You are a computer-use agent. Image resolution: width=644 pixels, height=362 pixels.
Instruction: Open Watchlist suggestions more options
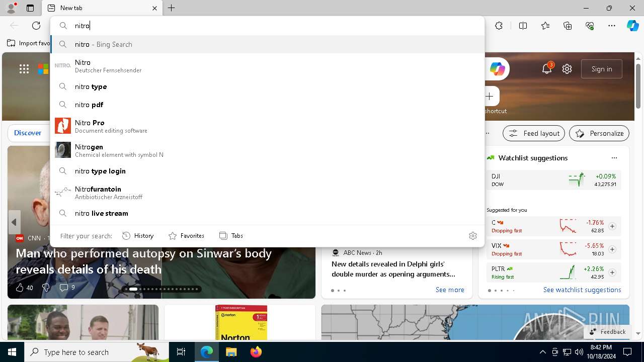coord(614,158)
